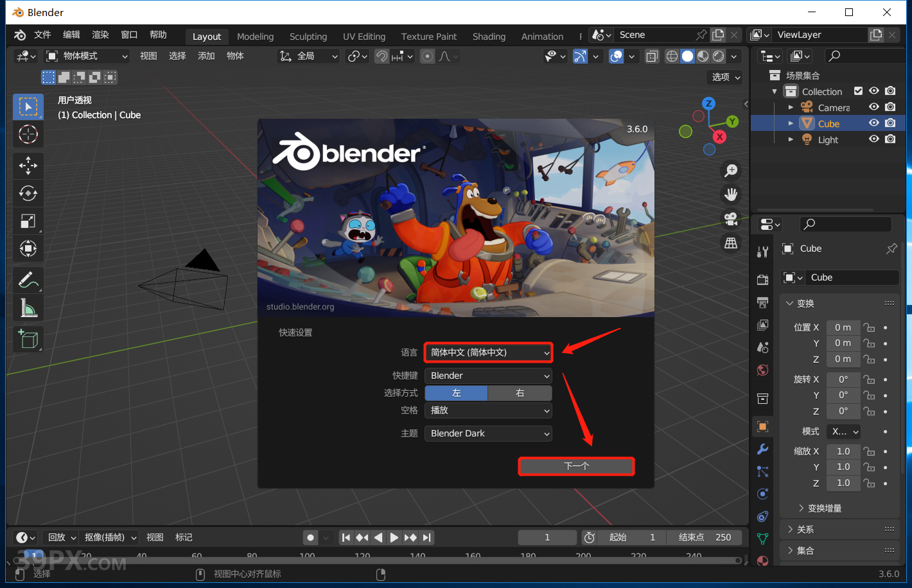This screenshot has height=588, width=912.
Task: Select 右 as the select mouse button
Action: click(520, 392)
